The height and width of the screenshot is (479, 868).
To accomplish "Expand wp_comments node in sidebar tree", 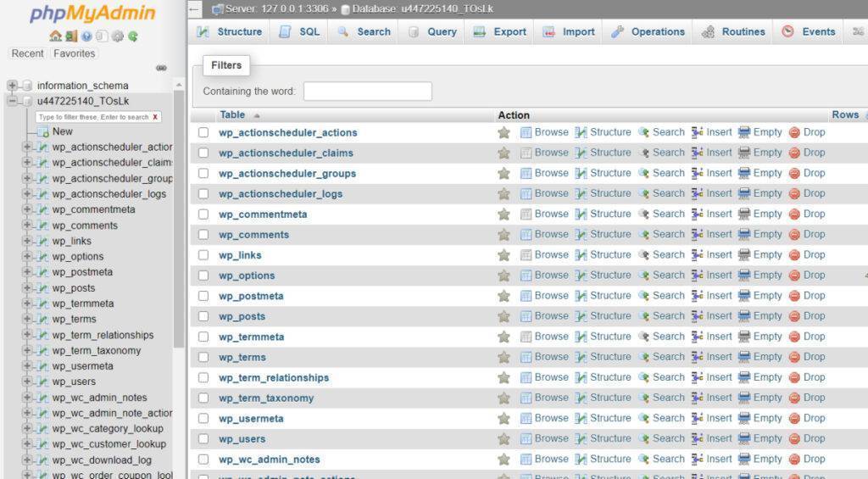I will 26,225.
